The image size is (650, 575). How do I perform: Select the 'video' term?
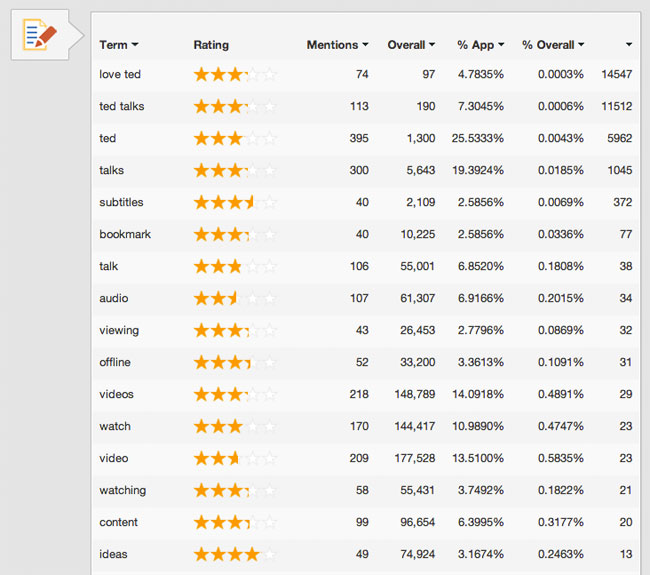point(114,458)
